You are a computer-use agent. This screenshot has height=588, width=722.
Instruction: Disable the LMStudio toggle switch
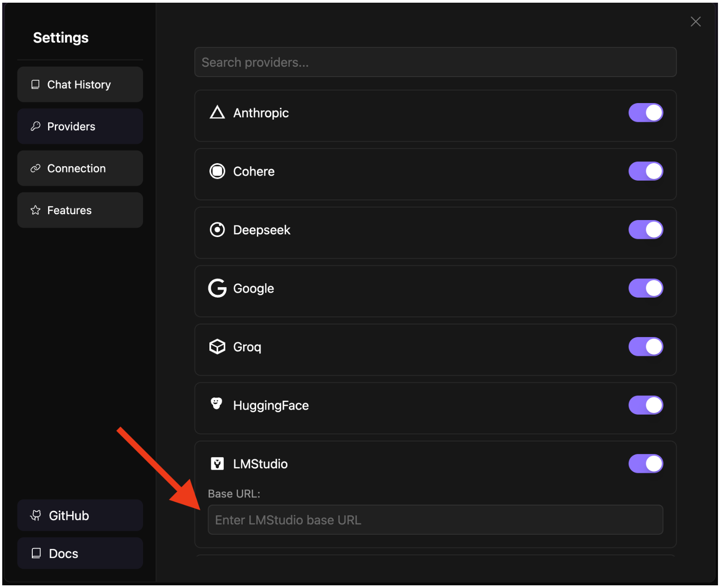(x=645, y=464)
